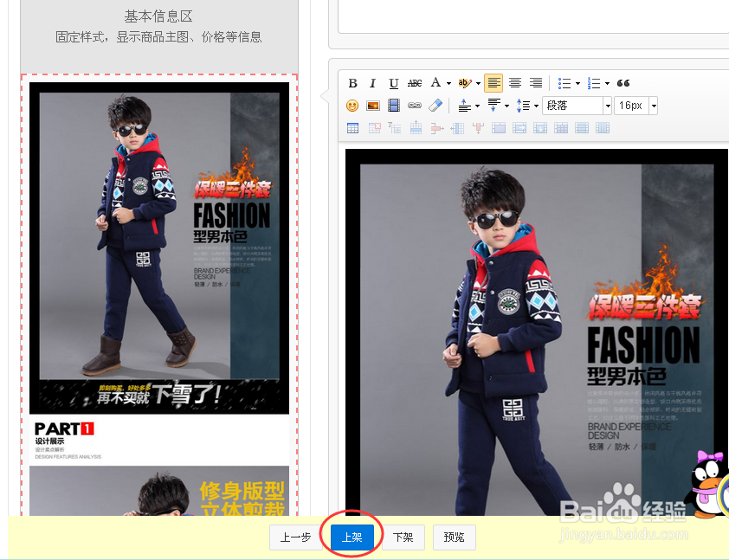Click the merge cells icon
This screenshot has height=560, width=729.
(x=499, y=128)
